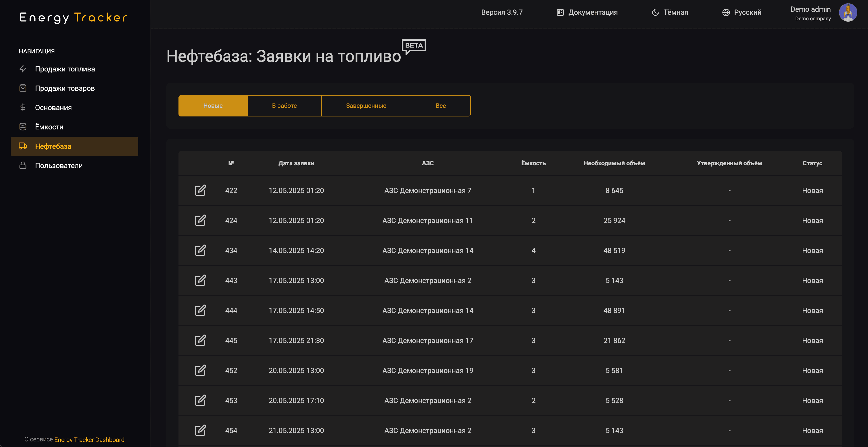Select the truck icon for Нефтебаза
The width and height of the screenshot is (868, 447).
pos(23,146)
